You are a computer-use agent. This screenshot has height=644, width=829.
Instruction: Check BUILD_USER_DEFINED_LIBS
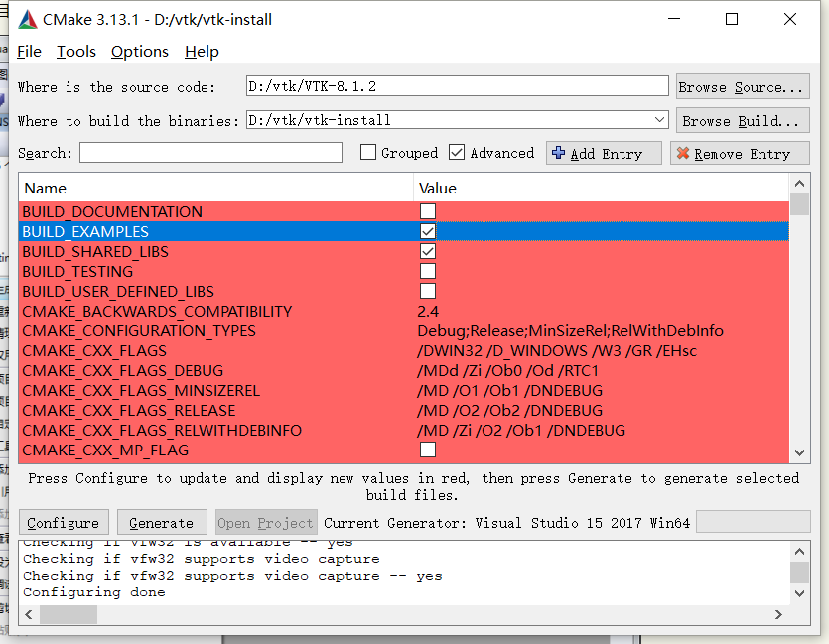click(427, 290)
